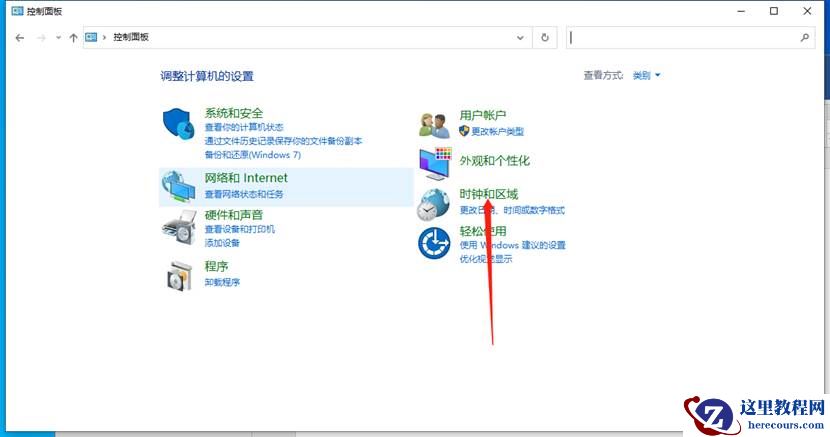830x437 pixels.
Task: Click 使用 Windows 建议的设置 link
Action: point(512,245)
